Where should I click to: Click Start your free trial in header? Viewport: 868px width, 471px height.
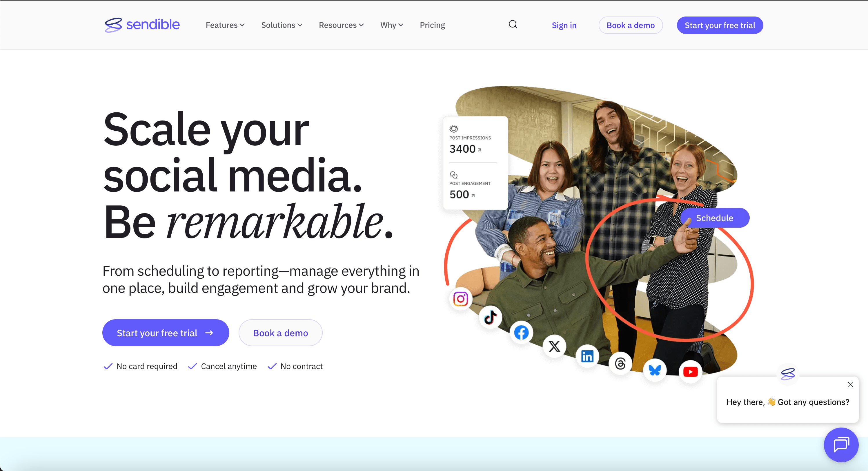(x=720, y=25)
